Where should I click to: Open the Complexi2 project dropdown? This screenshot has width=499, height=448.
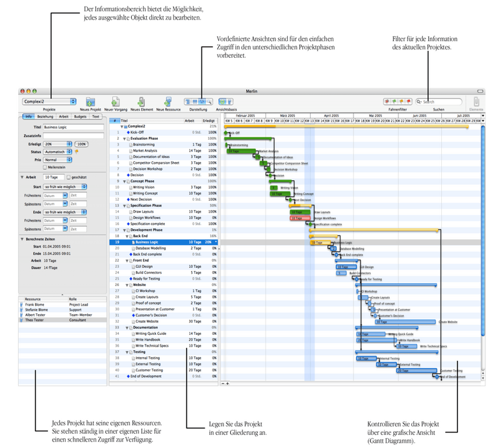49,101
